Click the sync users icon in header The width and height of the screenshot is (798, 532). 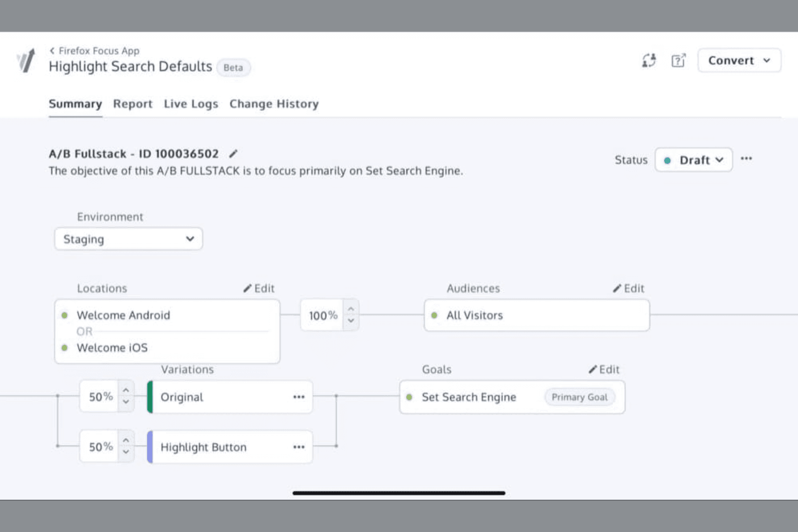click(x=649, y=60)
